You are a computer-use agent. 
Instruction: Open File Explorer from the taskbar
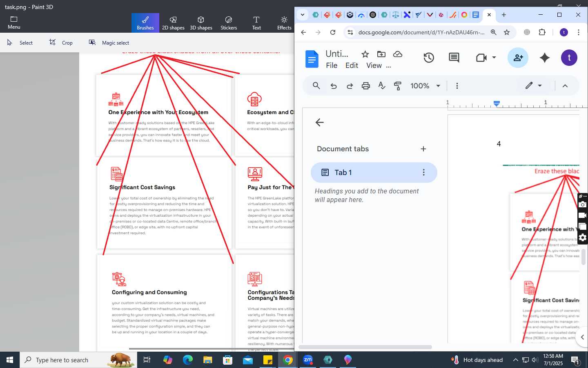208,360
